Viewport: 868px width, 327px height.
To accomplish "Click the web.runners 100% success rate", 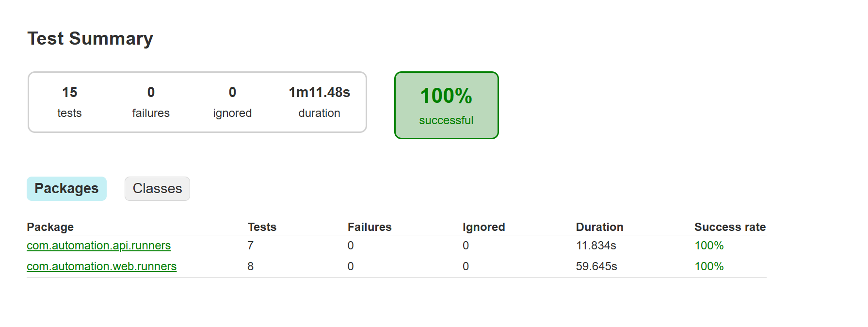I will (709, 266).
